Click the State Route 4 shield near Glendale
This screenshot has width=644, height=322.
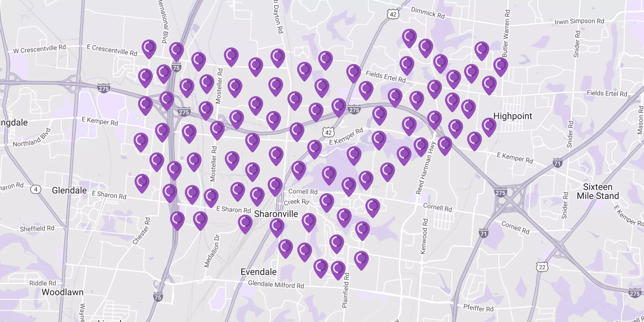click(x=36, y=189)
